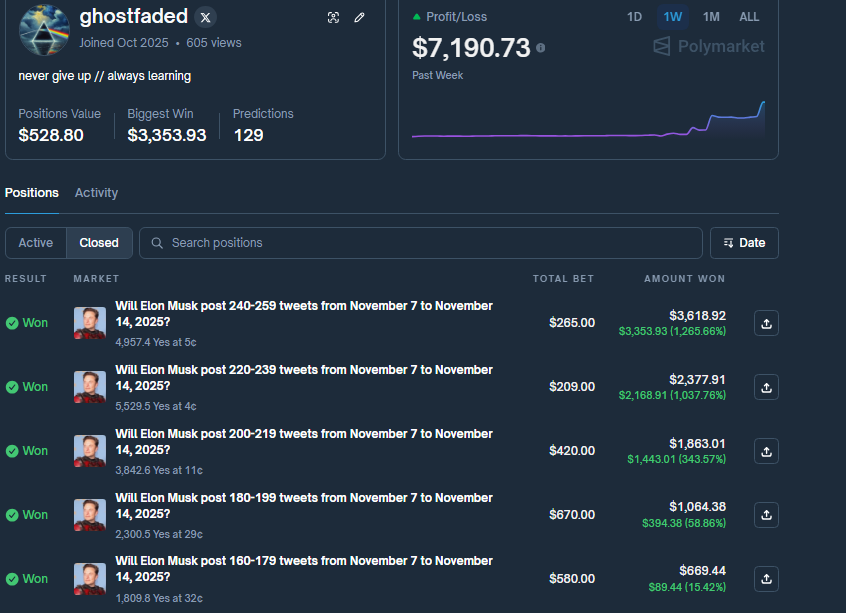Select the ALL profit/loss range
Viewport: 846px width, 613px height.
pos(749,17)
